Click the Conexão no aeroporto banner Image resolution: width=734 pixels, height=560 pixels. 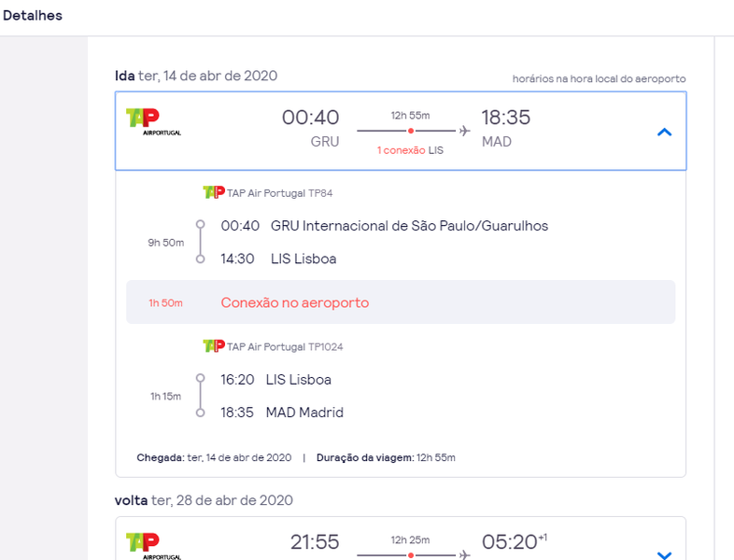coord(401,302)
